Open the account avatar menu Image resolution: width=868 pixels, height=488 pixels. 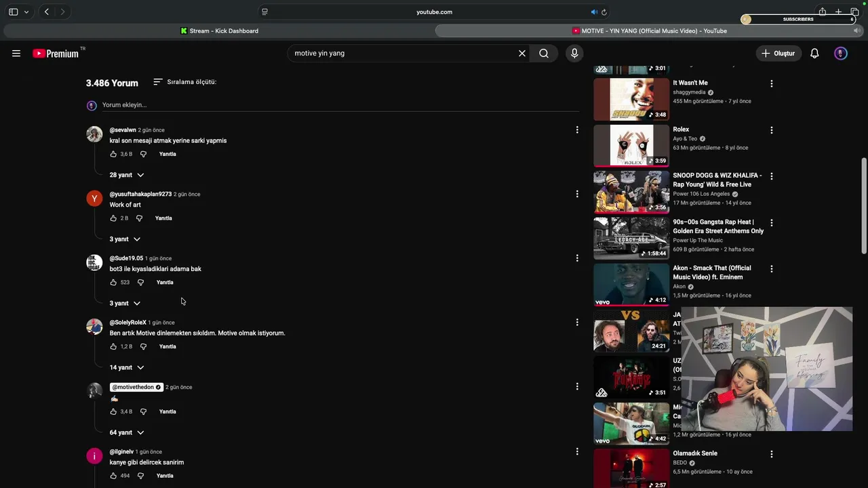841,54
